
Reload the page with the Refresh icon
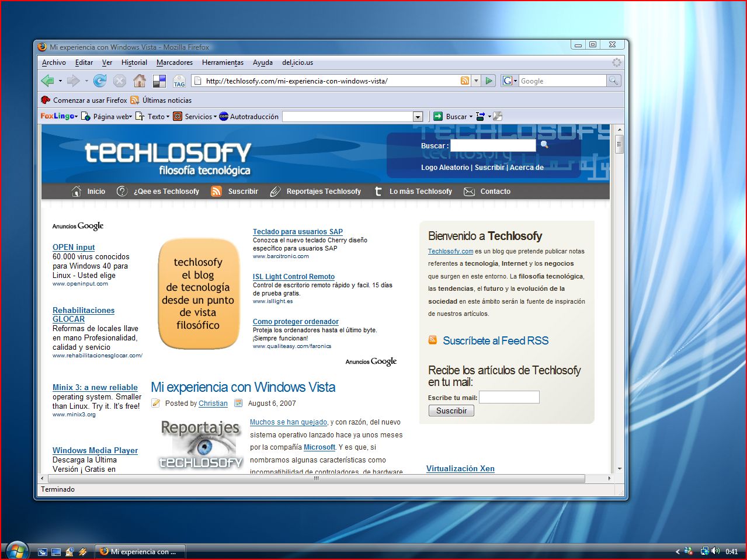click(x=100, y=81)
